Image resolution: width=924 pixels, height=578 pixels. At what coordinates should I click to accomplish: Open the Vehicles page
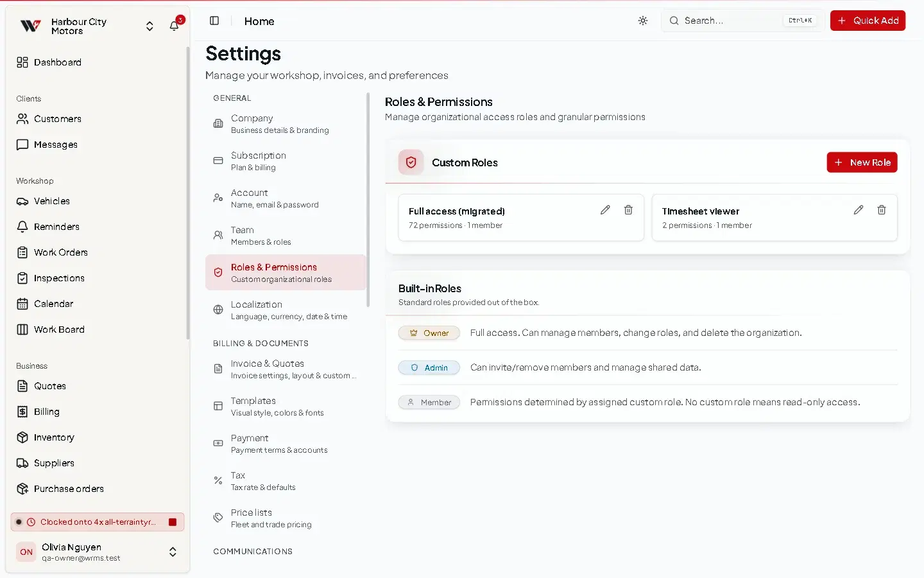tap(96, 201)
